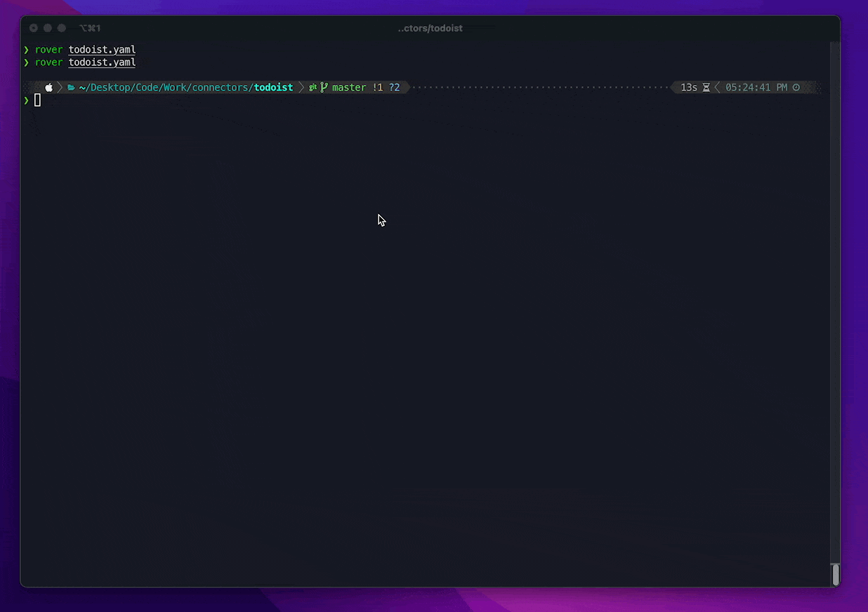Click the Apple logo icon in the prompt
Image resolution: width=868 pixels, height=612 pixels.
(49, 88)
